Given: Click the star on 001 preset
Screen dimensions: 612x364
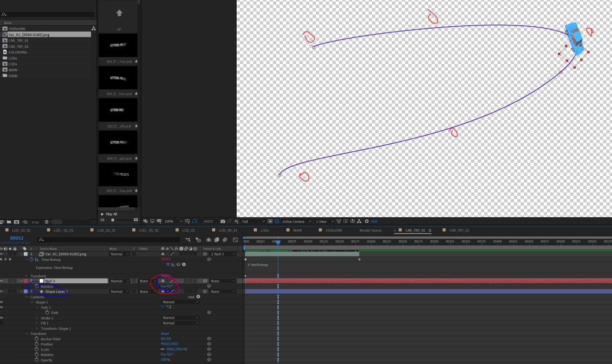Looking at the screenshot, I should [x=136, y=62].
